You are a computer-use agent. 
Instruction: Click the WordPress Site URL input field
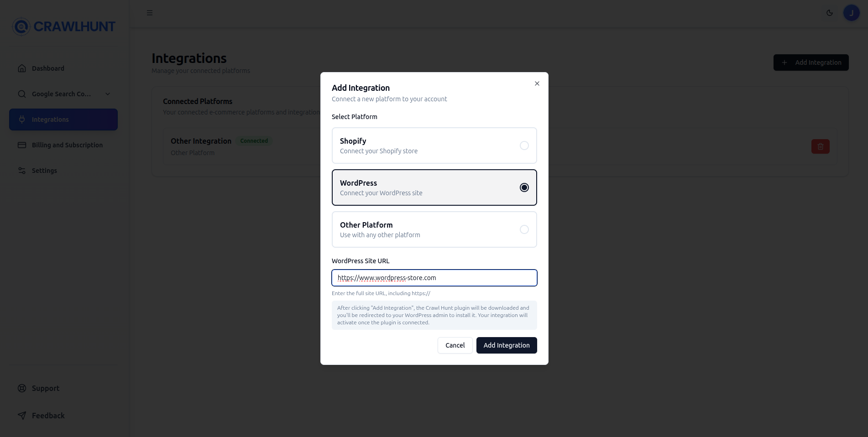tap(434, 278)
